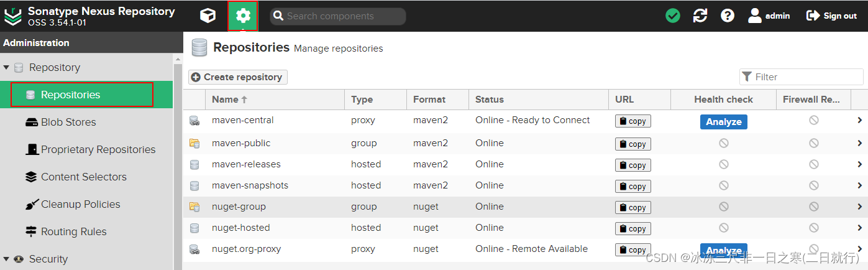Sort by the Type column header

point(376,99)
